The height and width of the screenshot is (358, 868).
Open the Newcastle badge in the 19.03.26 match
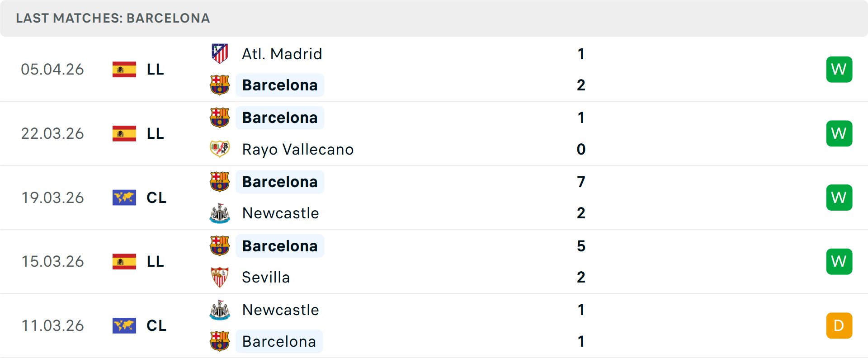click(220, 213)
